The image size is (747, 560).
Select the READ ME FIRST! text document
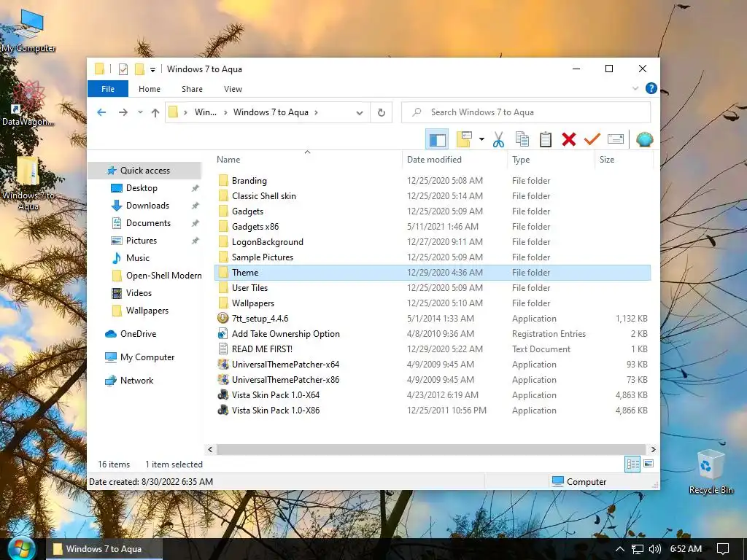pos(262,349)
